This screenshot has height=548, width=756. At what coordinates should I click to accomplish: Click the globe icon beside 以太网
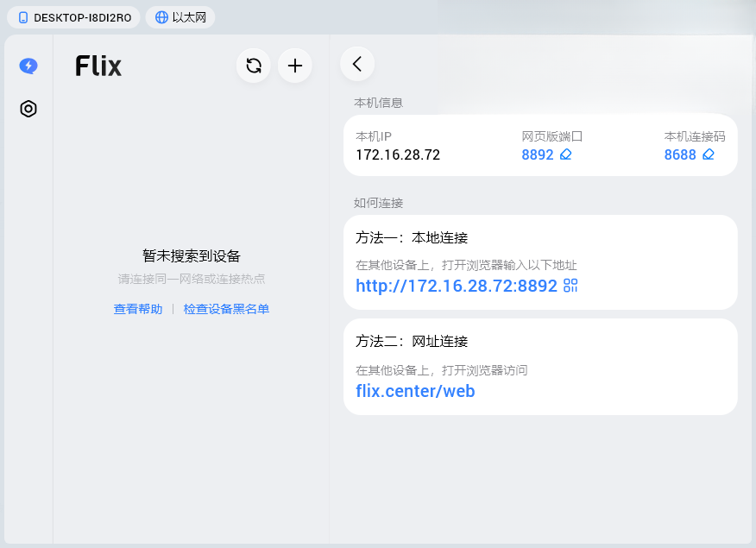click(161, 17)
